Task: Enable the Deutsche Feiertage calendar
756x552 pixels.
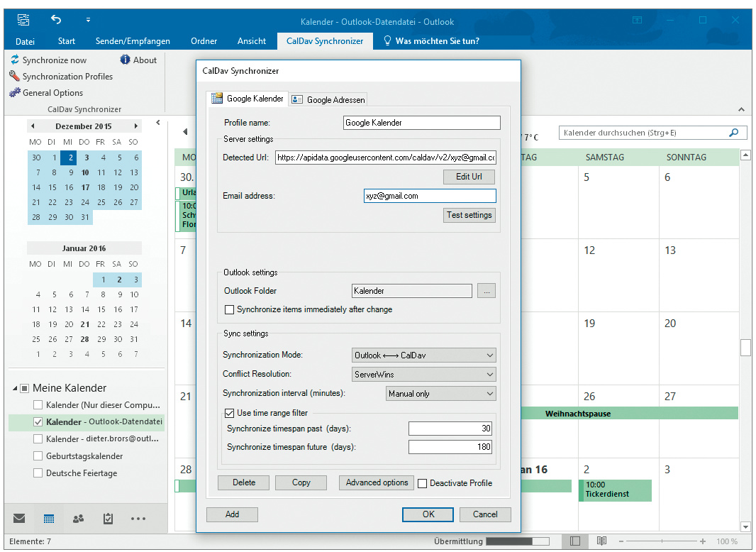Action: [x=38, y=473]
